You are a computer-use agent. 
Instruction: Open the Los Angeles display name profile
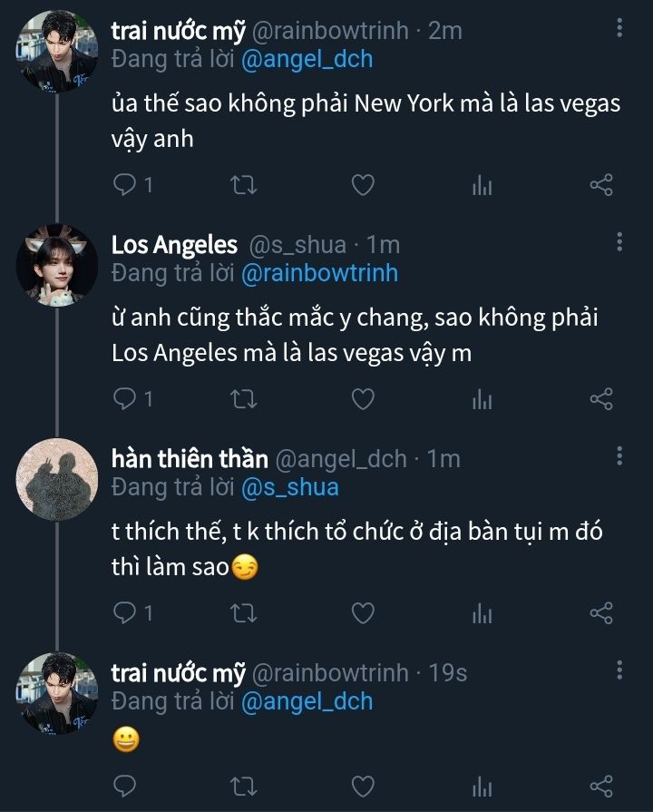click(x=174, y=245)
